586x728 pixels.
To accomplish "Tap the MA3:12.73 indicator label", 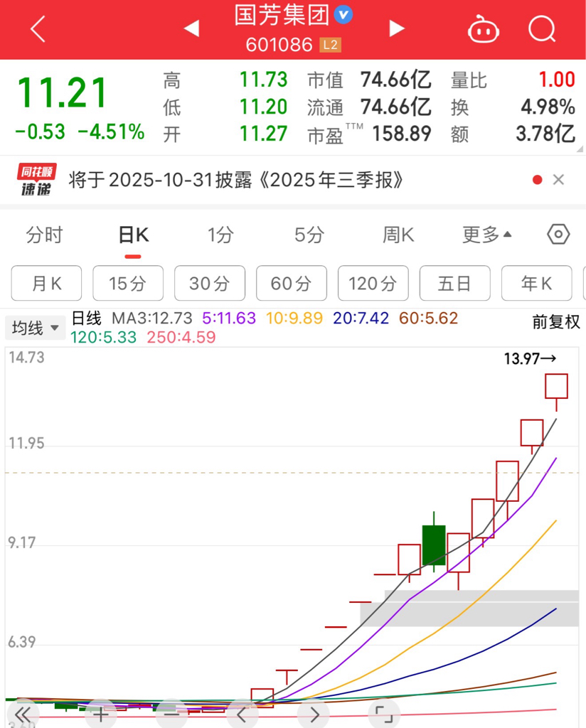I will coord(152,318).
